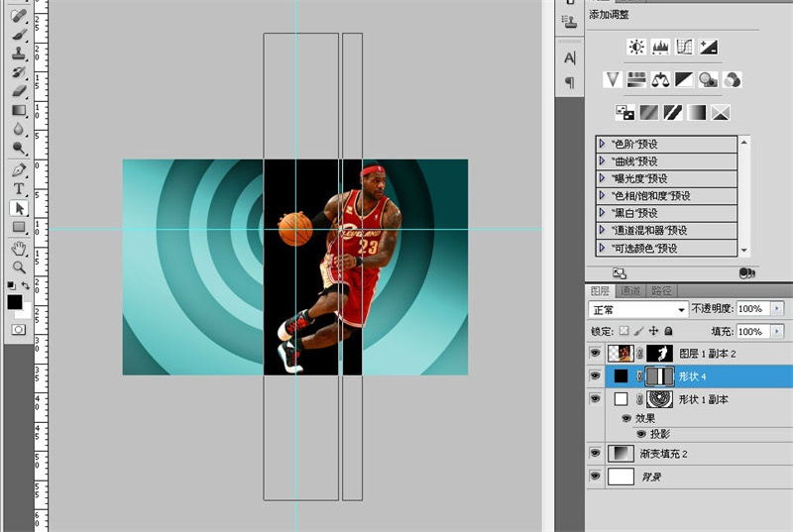Click the Levels adjustment icon
Image resolution: width=793 pixels, height=532 pixels.
point(660,47)
